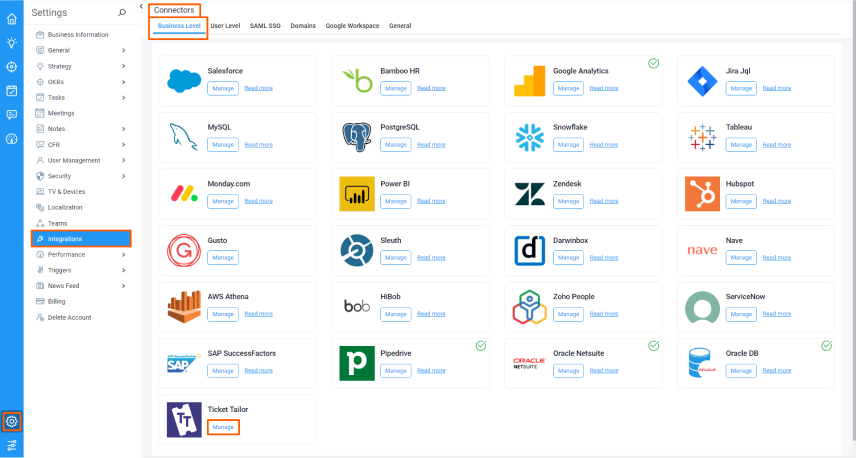
Task: Click the Google Analytics logo
Action: click(x=530, y=81)
